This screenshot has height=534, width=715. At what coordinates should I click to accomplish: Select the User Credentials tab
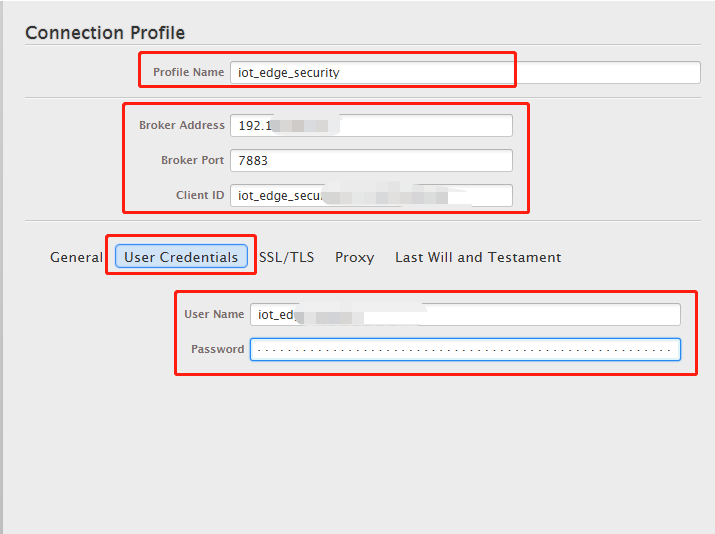pyautogui.click(x=181, y=257)
